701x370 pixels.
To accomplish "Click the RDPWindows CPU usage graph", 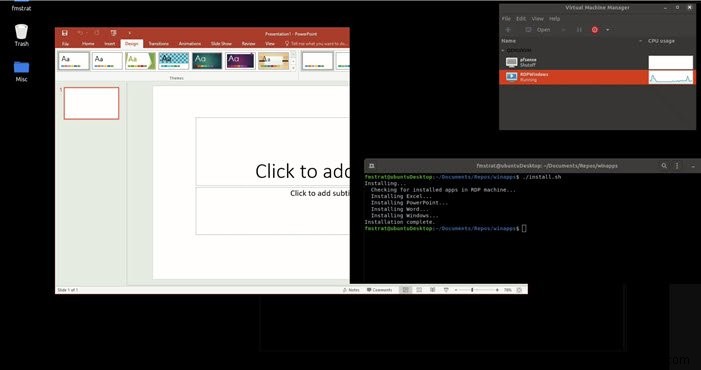I will [x=671, y=77].
